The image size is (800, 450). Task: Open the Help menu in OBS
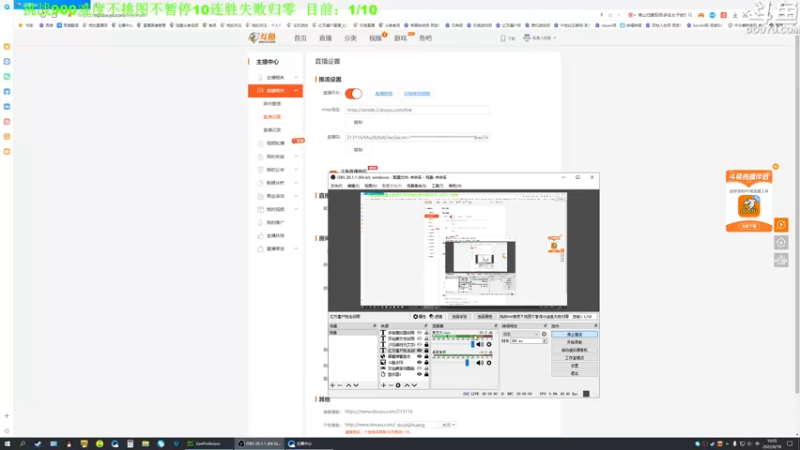tap(455, 186)
